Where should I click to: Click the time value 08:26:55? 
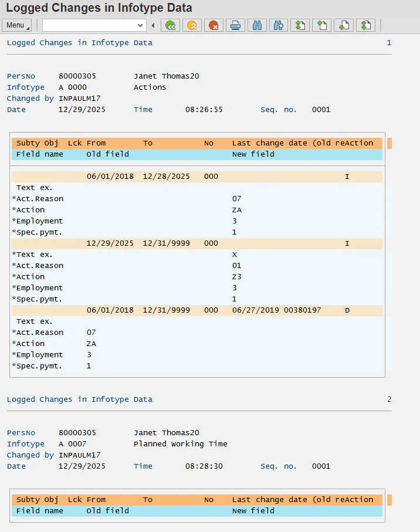204,110
